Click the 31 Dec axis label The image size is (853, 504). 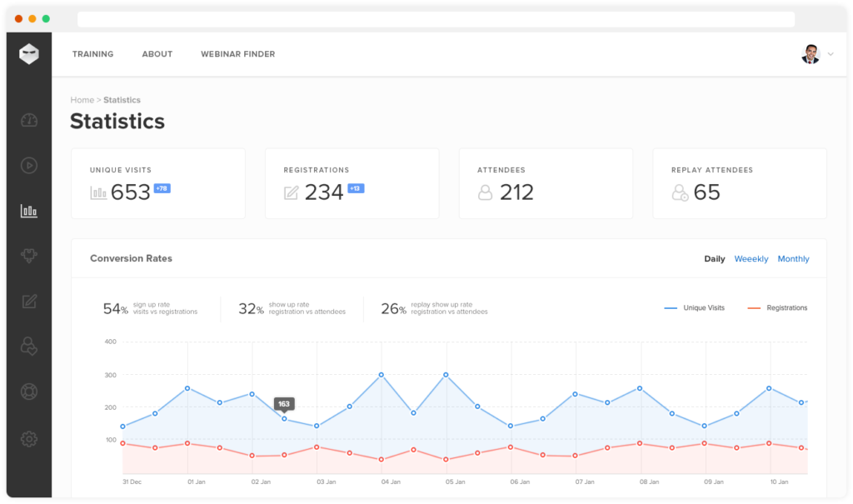click(x=132, y=482)
